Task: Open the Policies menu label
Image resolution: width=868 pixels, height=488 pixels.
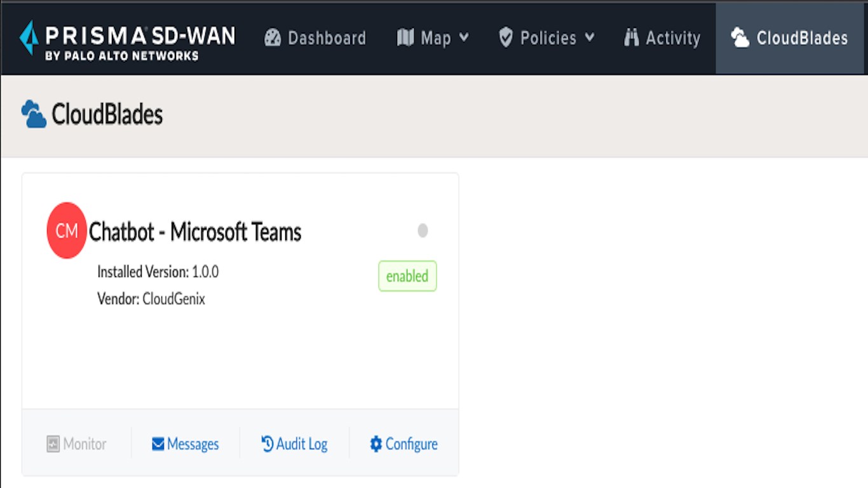Action: pyautogui.click(x=548, y=38)
